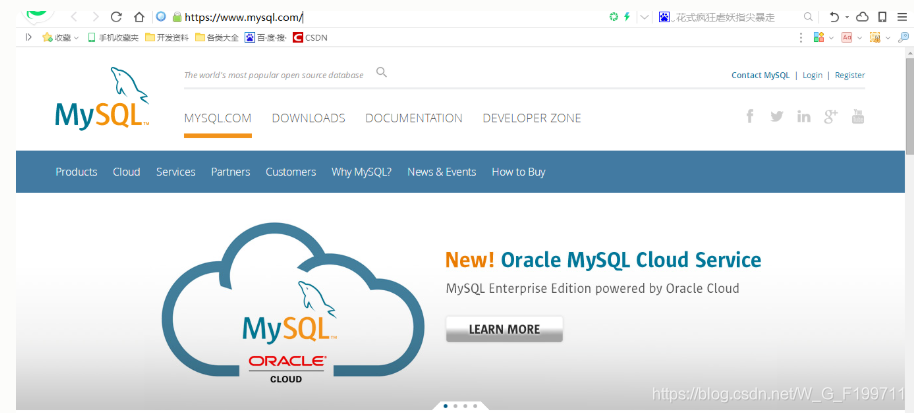Click the green circular arrows icon in address bar

613,17
